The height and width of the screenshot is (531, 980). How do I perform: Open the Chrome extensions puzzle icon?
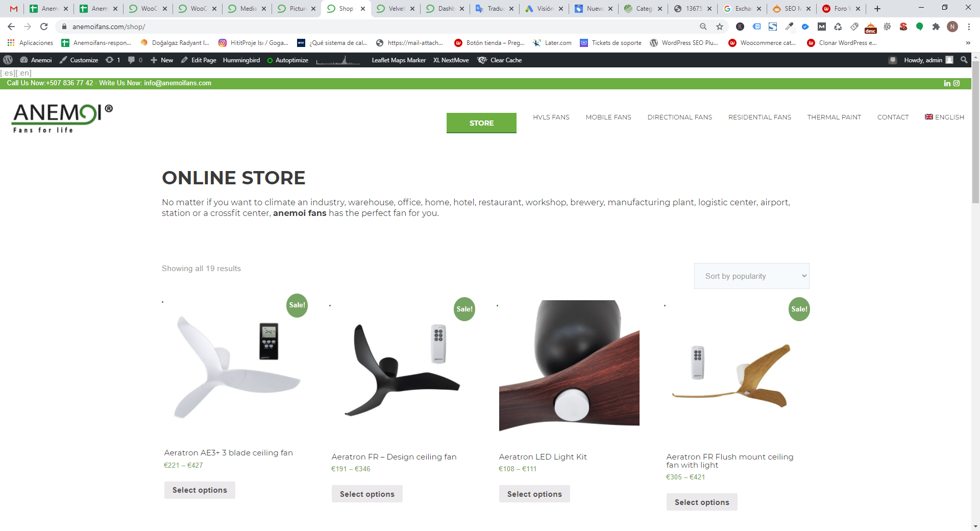click(x=936, y=27)
